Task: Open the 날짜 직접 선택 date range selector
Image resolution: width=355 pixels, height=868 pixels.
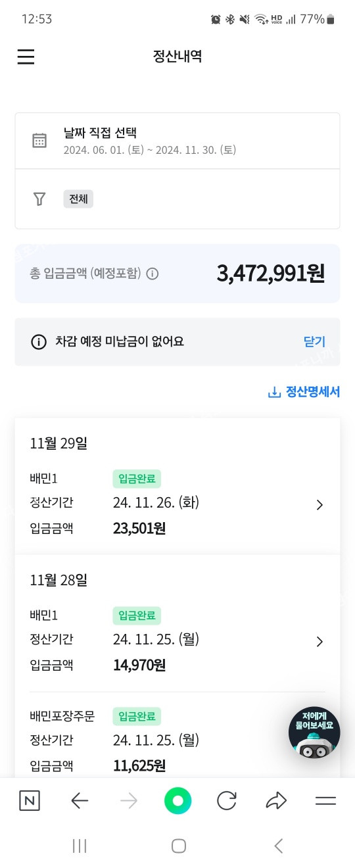Action: coord(177,141)
